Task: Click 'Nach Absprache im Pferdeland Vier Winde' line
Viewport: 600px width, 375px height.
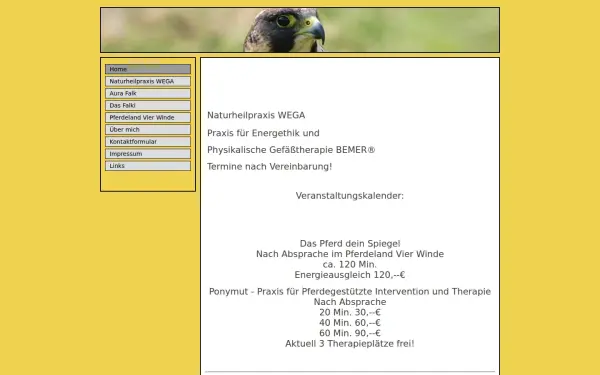Action: (x=350, y=254)
